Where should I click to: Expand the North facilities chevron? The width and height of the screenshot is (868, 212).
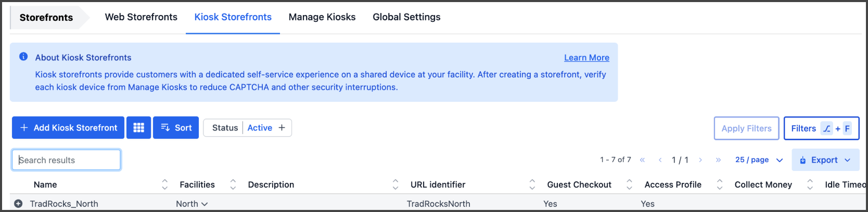[x=205, y=204]
